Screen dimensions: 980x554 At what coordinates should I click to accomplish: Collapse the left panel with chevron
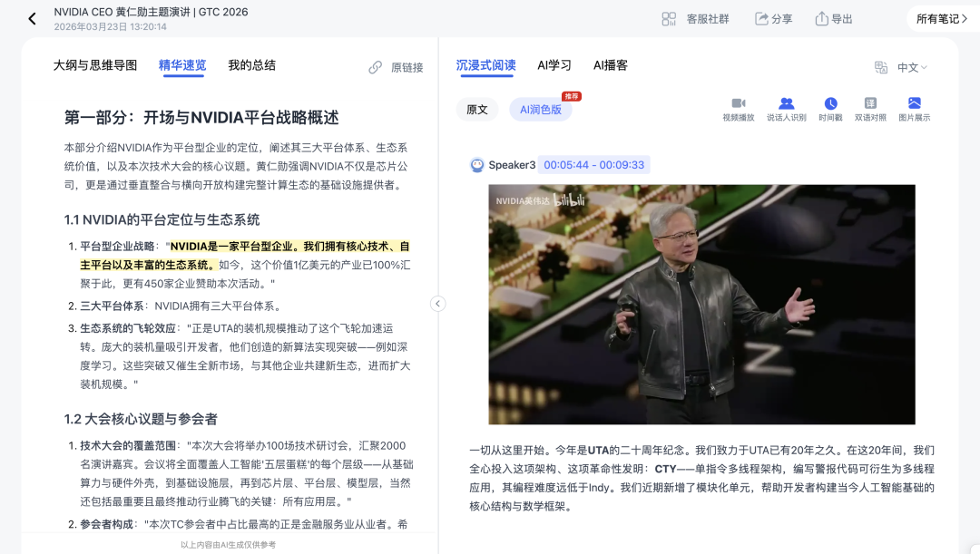click(x=438, y=304)
